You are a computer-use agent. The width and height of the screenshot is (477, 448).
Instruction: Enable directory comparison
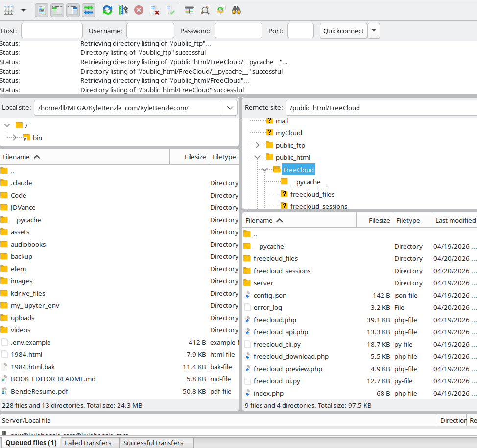(x=189, y=10)
